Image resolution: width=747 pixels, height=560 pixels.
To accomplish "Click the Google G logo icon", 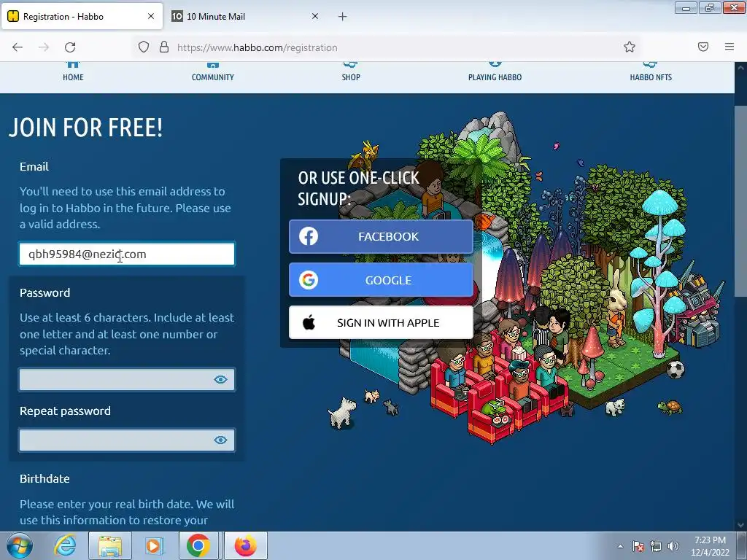I will pyautogui.click(x=309, y=280).
